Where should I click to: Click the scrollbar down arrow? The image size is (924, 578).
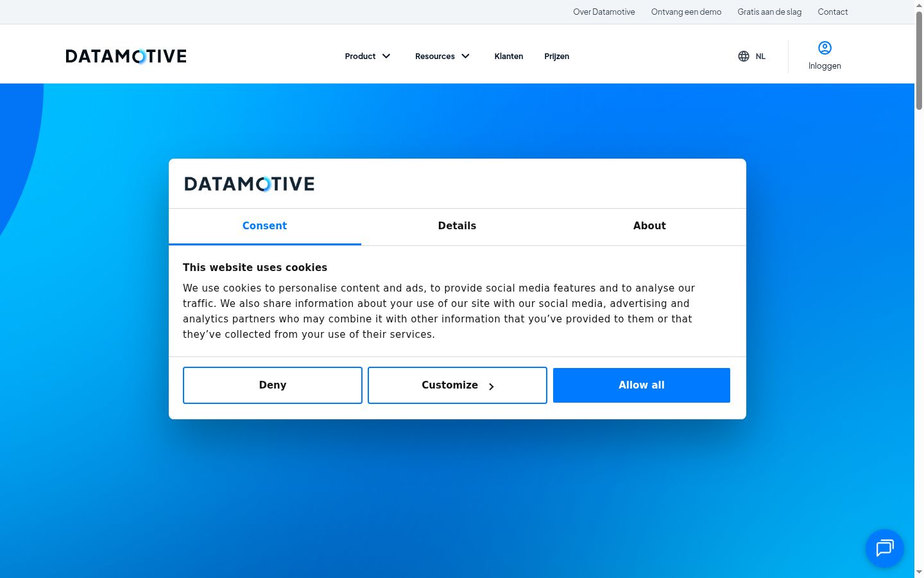tap(919, 572)
